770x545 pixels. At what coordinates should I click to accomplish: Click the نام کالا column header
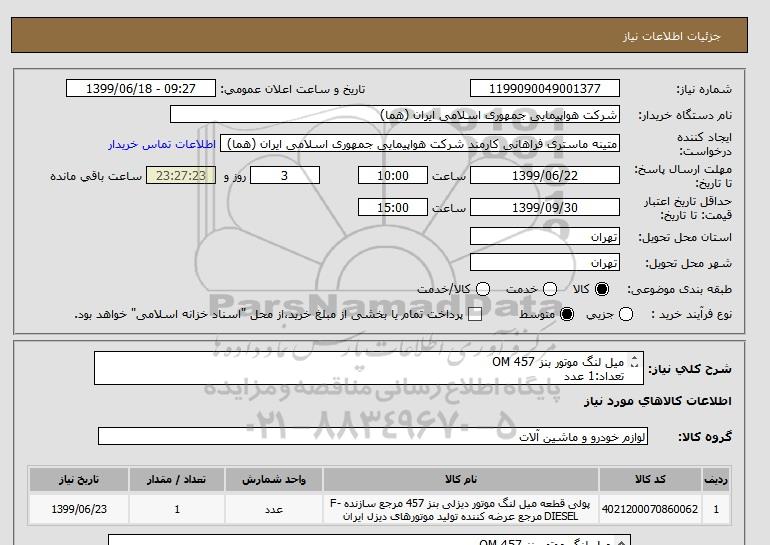coord(461,480)
